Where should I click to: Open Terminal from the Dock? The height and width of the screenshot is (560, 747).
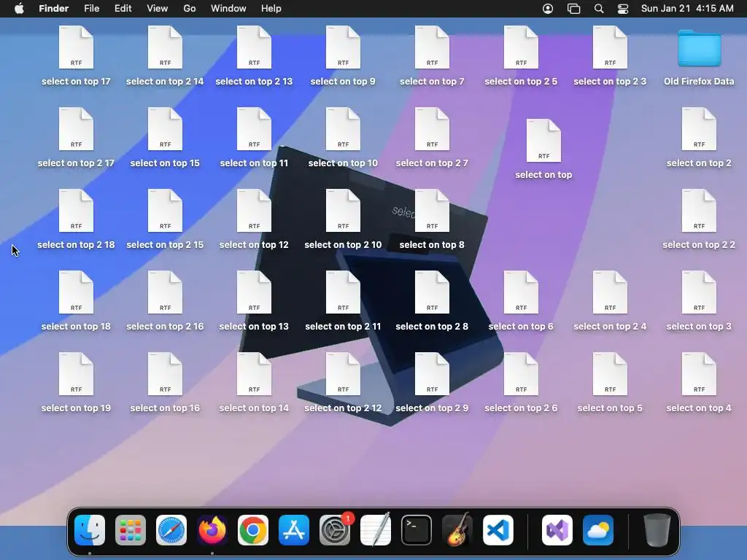(417, 530)
